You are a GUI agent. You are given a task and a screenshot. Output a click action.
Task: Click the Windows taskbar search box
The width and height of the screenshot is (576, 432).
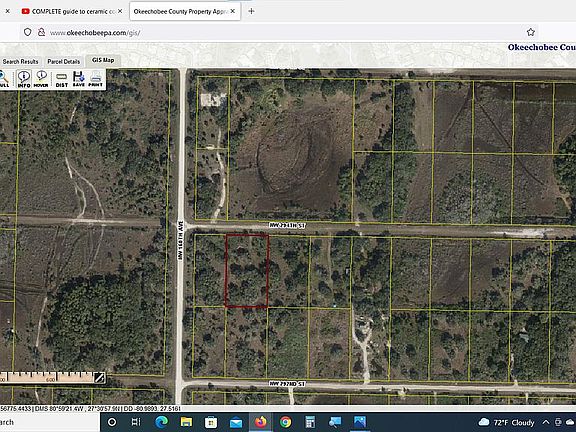coord(50,422)
